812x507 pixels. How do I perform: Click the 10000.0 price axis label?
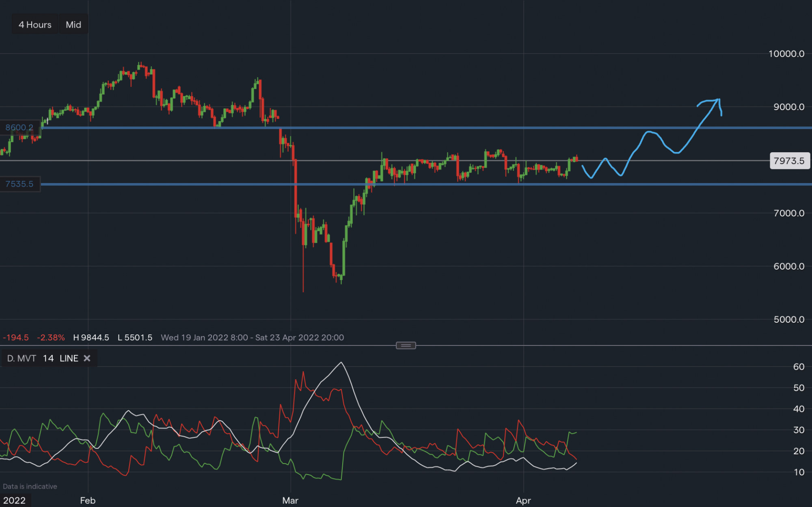pyautogui.click(x=786, y=54)
